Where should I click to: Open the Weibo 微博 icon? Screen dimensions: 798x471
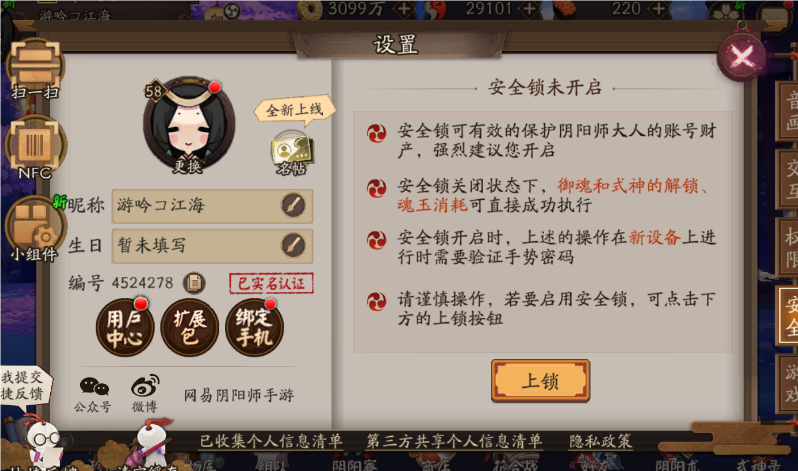click(x=145, y=394)
